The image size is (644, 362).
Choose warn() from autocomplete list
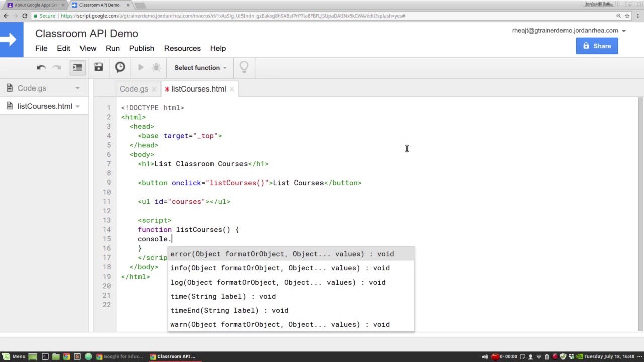tap(291, 324)
